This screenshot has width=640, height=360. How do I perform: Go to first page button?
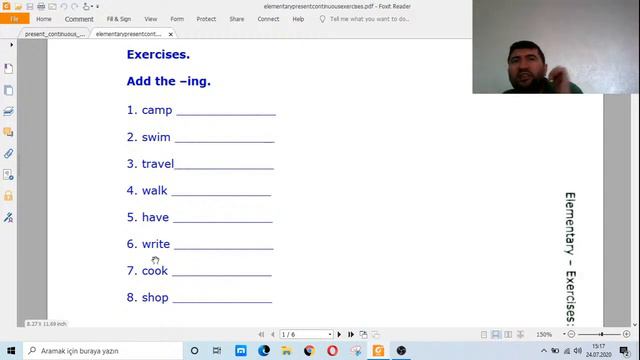click(261, 334)
